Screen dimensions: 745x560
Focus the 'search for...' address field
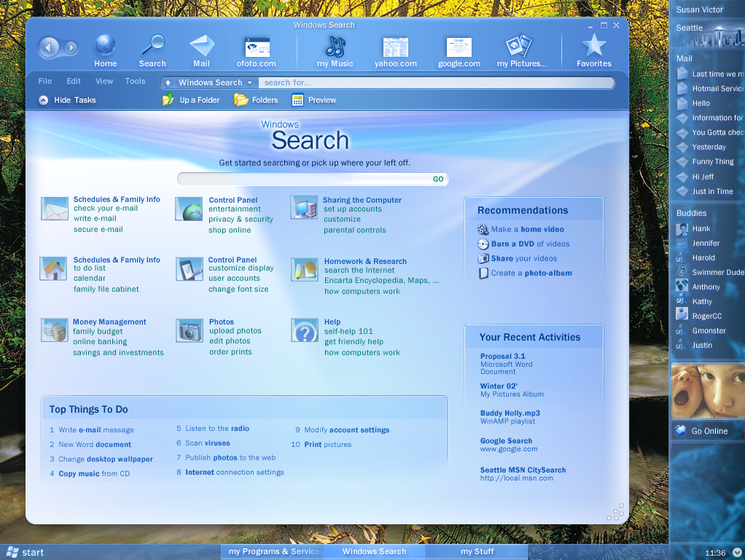(x=436, y=82)
